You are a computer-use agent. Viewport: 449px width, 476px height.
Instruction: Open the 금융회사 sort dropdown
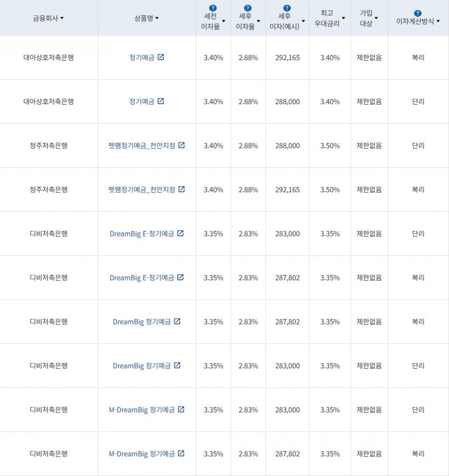[x=62, y=18]
